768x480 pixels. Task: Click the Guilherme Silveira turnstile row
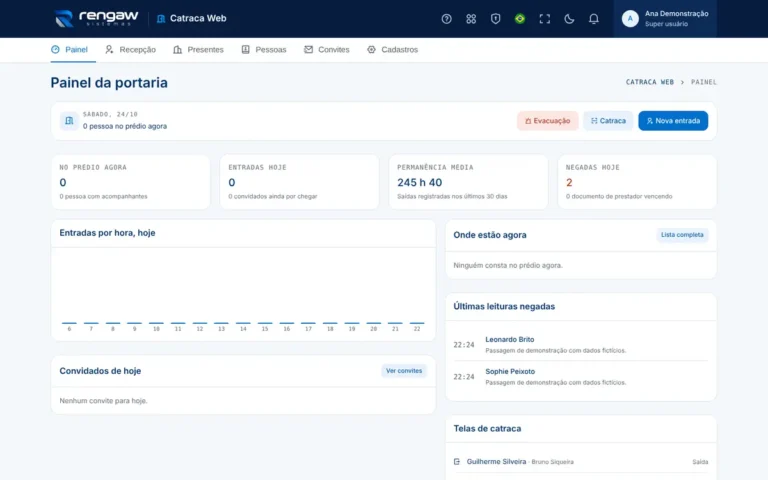point(580,461)
